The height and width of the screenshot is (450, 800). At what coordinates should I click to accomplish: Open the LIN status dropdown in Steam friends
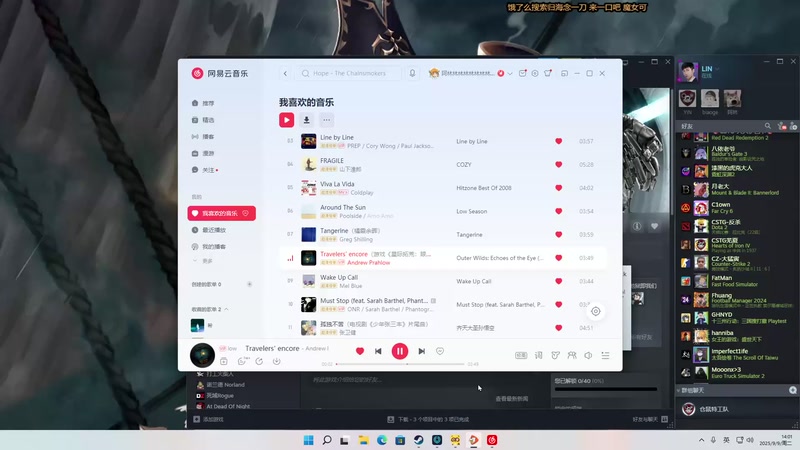[717, 69]
